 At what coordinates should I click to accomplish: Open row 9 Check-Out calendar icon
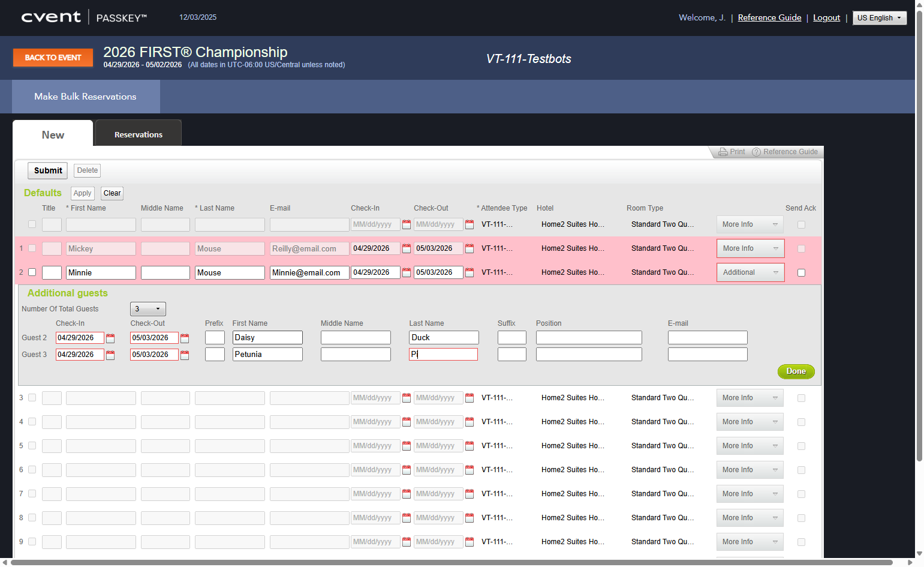click(x=469, y=542)
